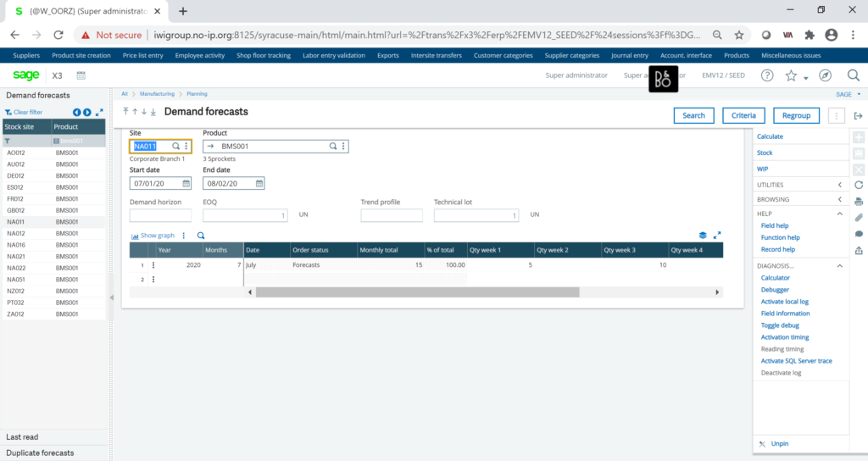Open row 2 actions menu in grid
The width and height of the screenshot is (868, 461).
pos(153,280)
